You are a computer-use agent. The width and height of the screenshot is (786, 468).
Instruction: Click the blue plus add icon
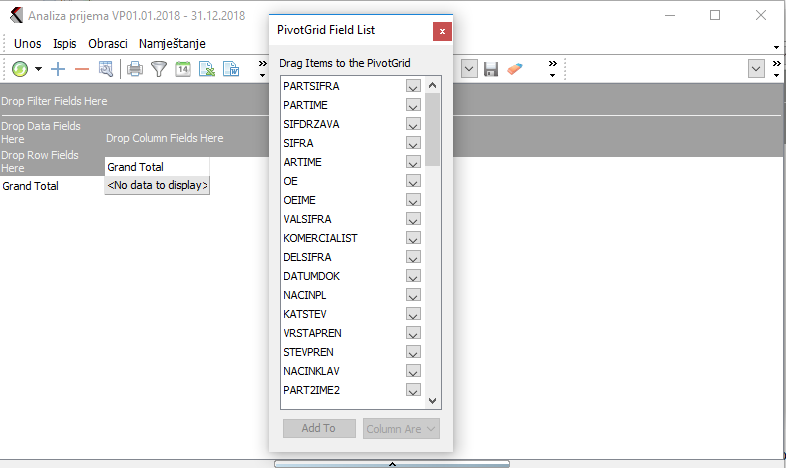coord(58,69)
